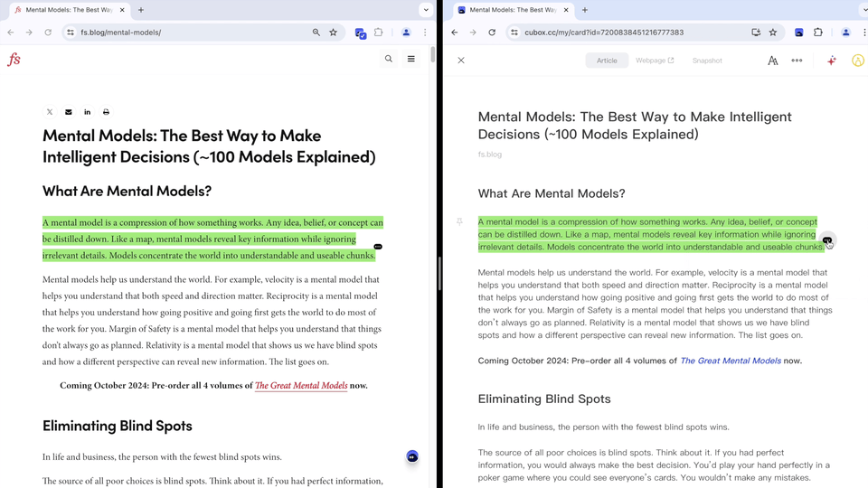
Task: Click the AI sparkle icon in Cubox
Action: (x=832, y=61)
